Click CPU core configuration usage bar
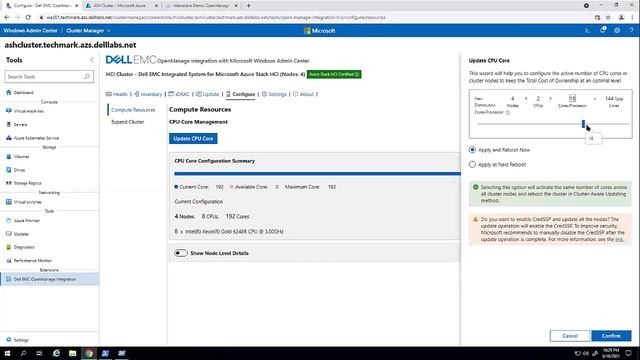This screenshot has height=360, width=640. tap(317, 173)
